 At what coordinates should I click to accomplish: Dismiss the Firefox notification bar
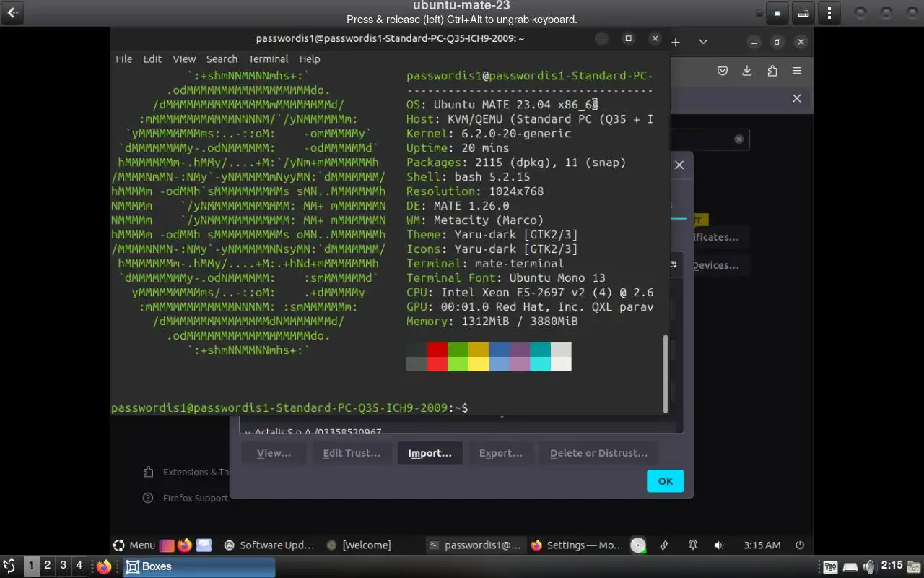pyautogui.click(x=797, y=98)
